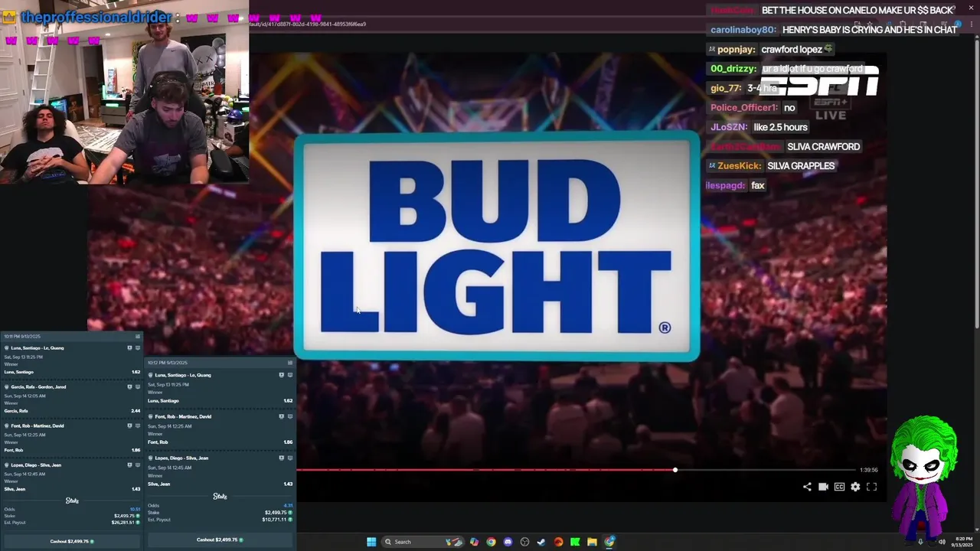Click username 00_drizzy in chat
This screenshot has height=551, width=980.
(733, 69)
